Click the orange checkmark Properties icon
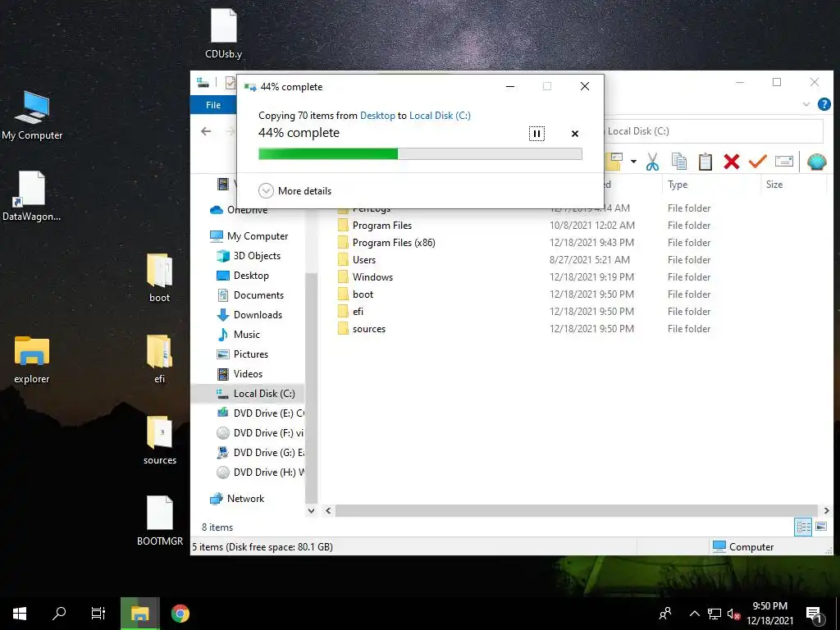Screen dimensions: 840x630 point(757,162)
